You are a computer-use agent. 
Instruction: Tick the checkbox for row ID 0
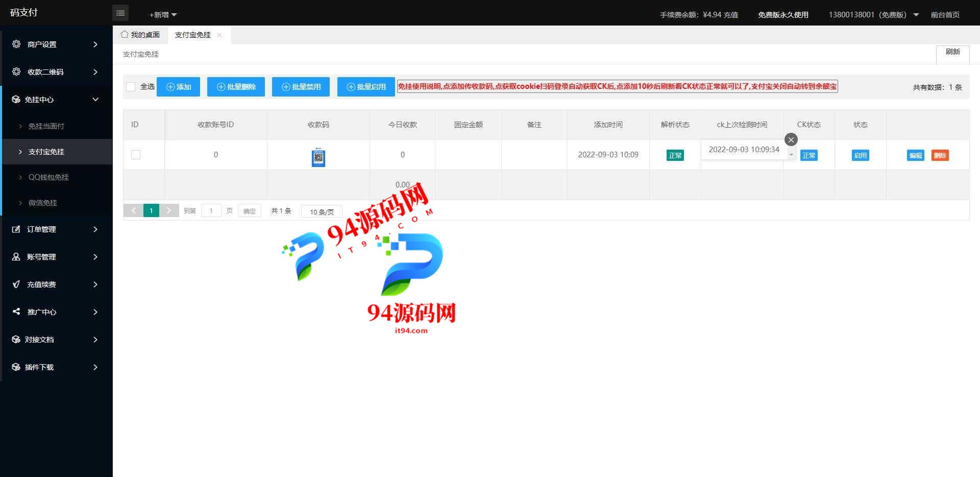(136, 155)
